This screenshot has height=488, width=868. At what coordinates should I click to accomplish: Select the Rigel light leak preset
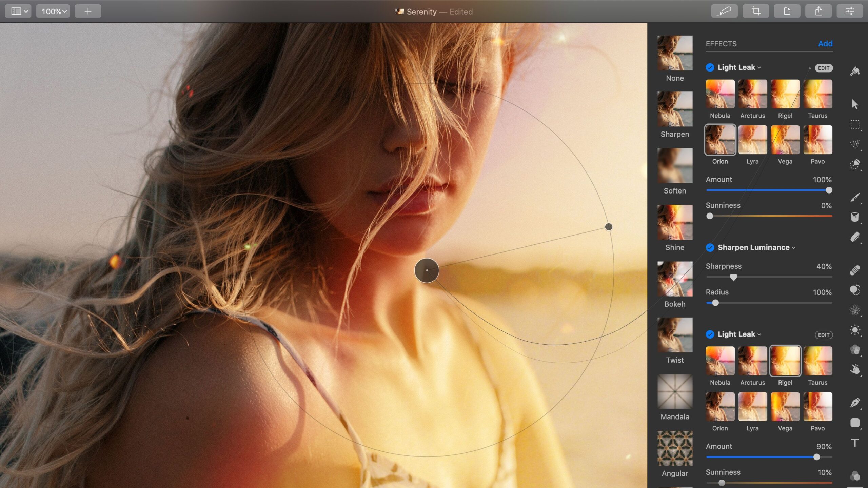coord(785,95)
